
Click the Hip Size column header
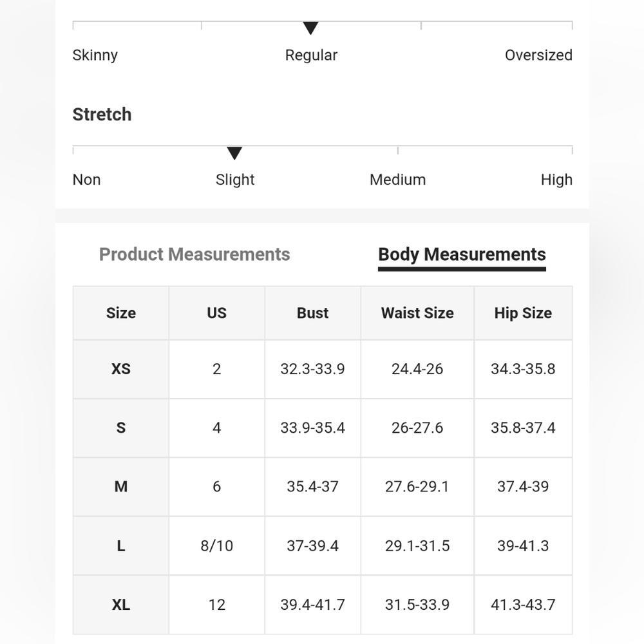pos(523,313)
